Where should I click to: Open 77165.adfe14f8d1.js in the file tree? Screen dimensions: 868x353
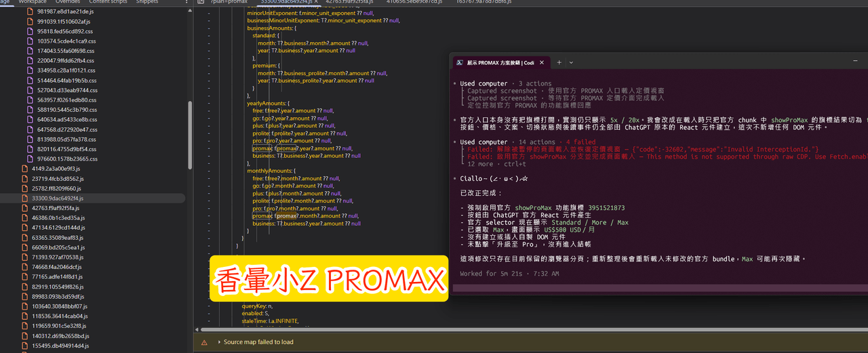point(57,277)
